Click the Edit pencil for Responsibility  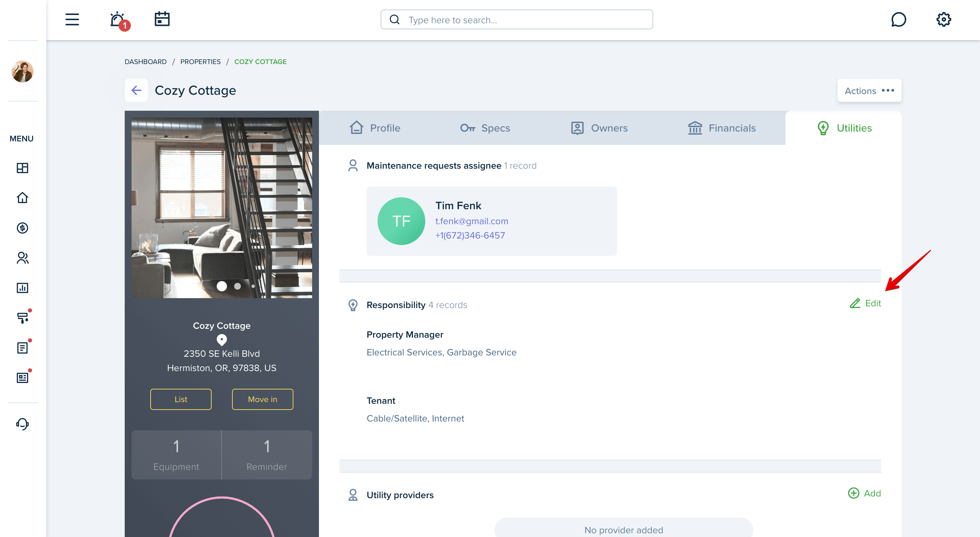click(x=865, y=303)
